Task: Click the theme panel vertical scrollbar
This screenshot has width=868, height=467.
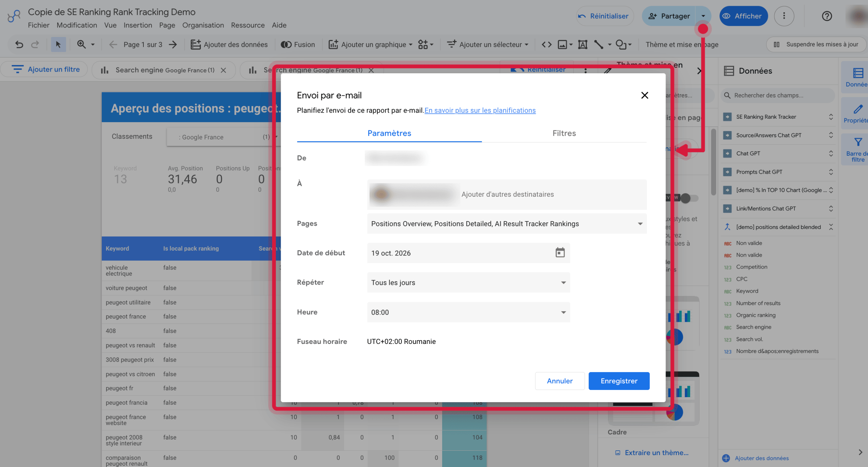Action: pyautogui.click(x=713, y=162)
